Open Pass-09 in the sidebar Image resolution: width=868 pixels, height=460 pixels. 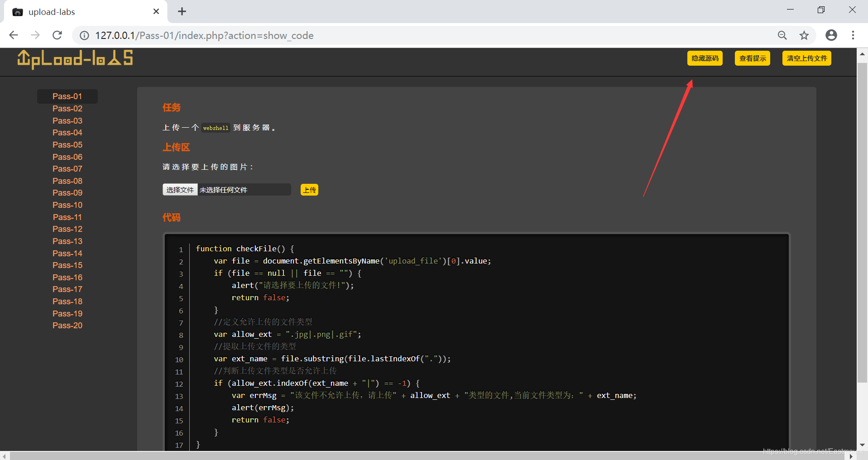(67, 193)
